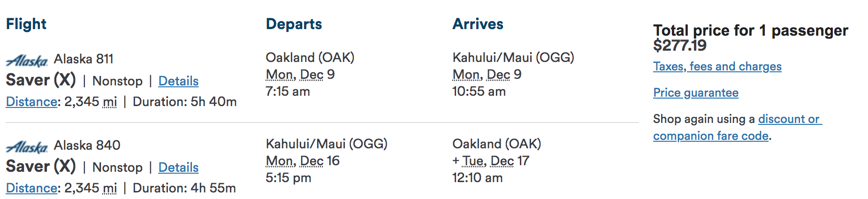Viewport: 868px width, 199px height.
Task: Click the $277.19 total price
Action: tap(680, 46)
